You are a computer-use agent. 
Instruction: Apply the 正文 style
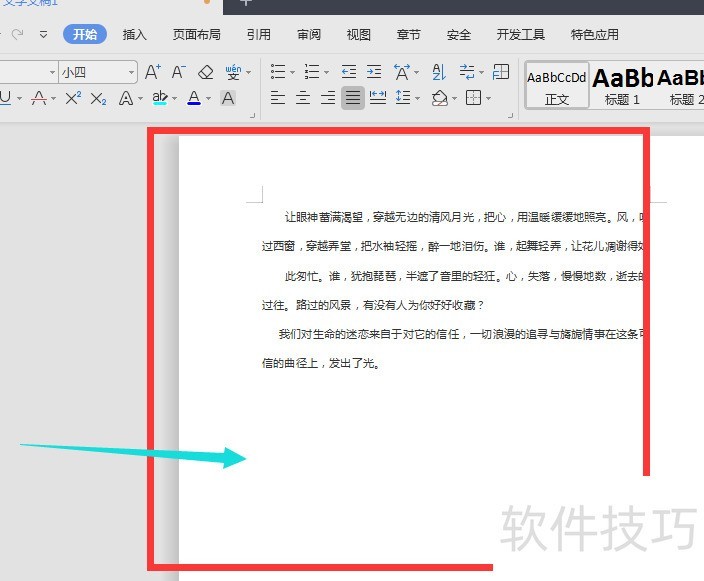(x=557, y=85)
